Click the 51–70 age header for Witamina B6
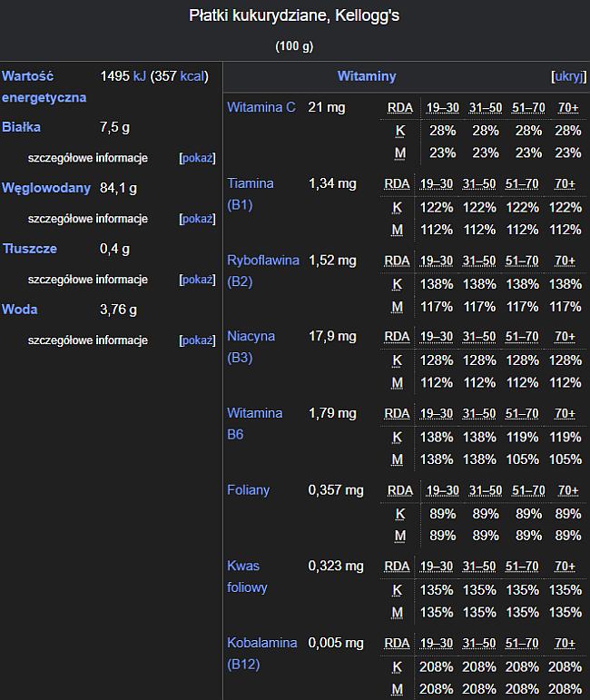The height and width of the screenshot is (700, 590). point(522,414)
